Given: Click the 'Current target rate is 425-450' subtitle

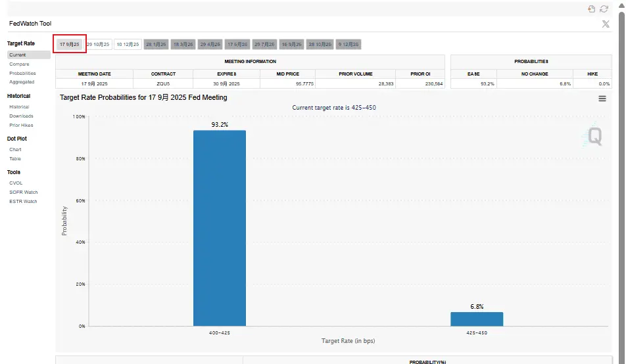Looking at the screenshot, I should 334,108.
